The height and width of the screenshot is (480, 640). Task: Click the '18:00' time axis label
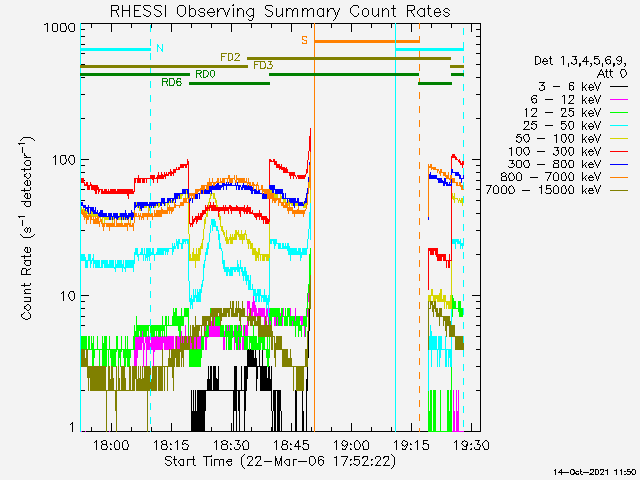pyautogui.click(x=111, y=445)
